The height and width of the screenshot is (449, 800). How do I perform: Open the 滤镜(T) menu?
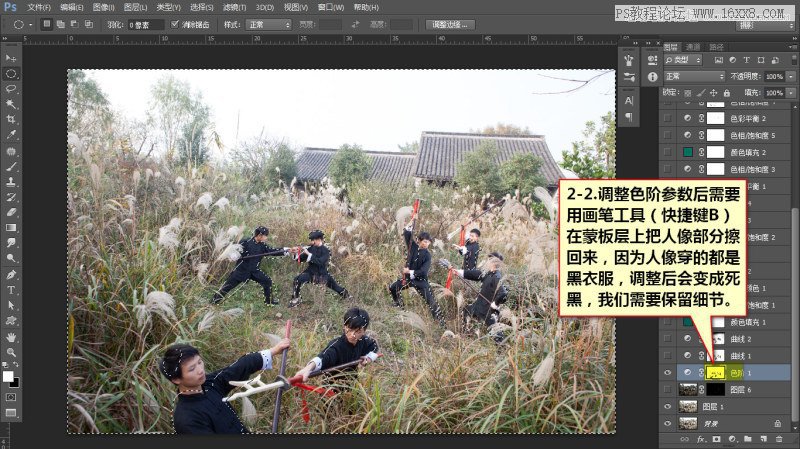pos(234,8)
